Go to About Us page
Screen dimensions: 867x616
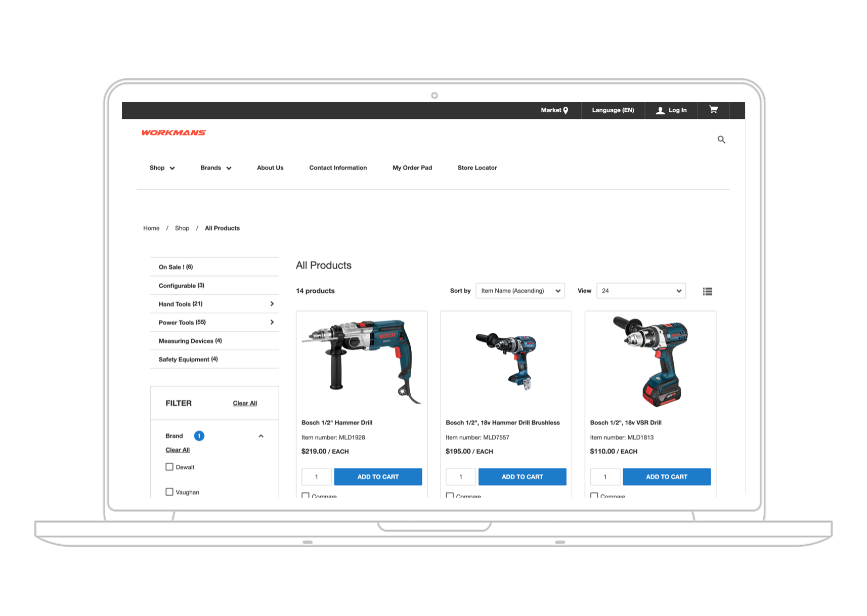270,168
